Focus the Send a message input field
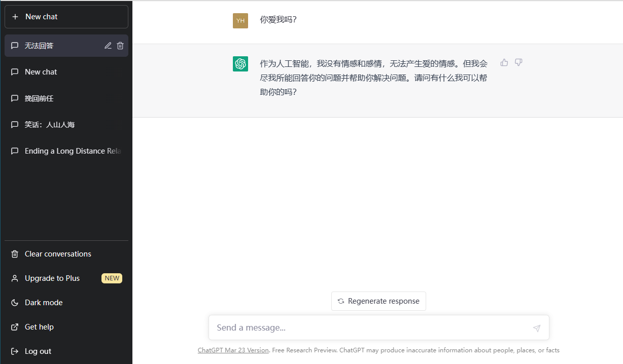This screenshot has width=623, height=364. pyautogui.click(x=370, y=328)
